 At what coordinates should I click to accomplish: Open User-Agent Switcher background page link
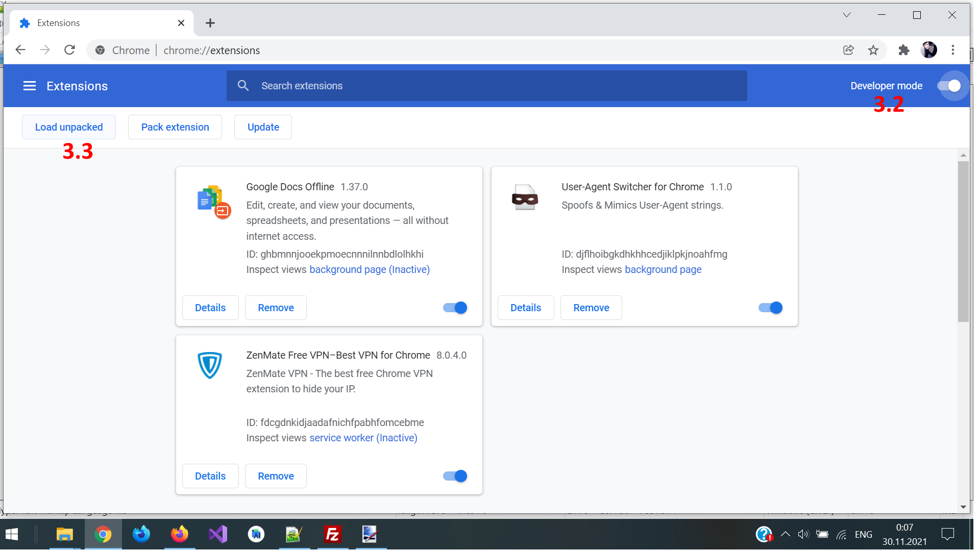coord(663,269)
